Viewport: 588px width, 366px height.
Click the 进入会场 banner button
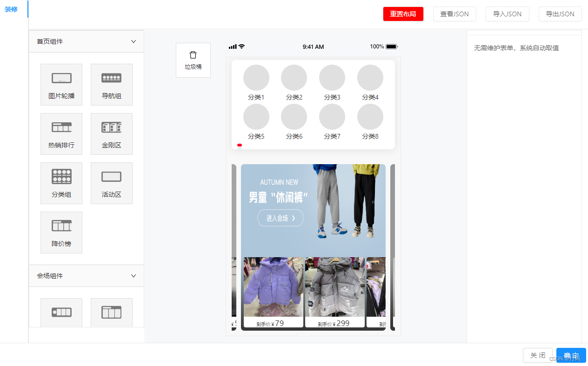coord(281,218)
